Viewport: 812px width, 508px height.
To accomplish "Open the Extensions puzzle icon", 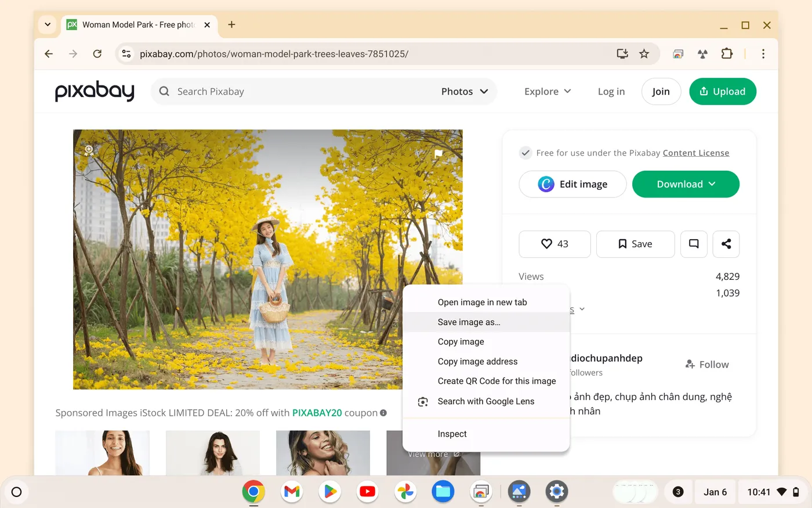I will click(x=727, y=54).
